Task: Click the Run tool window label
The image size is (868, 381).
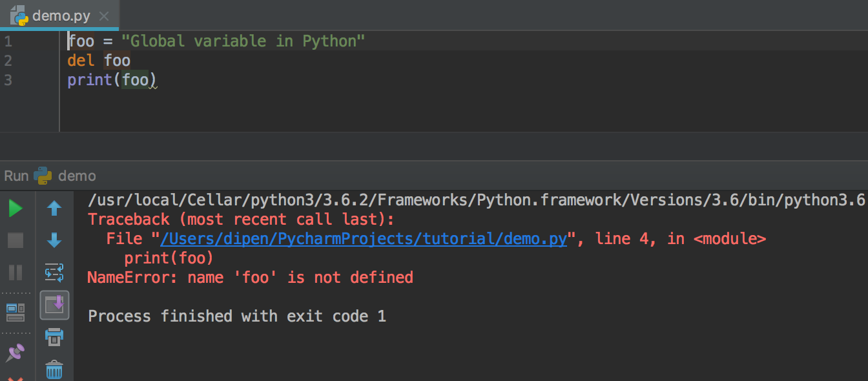Action: [x=16, y=176]
